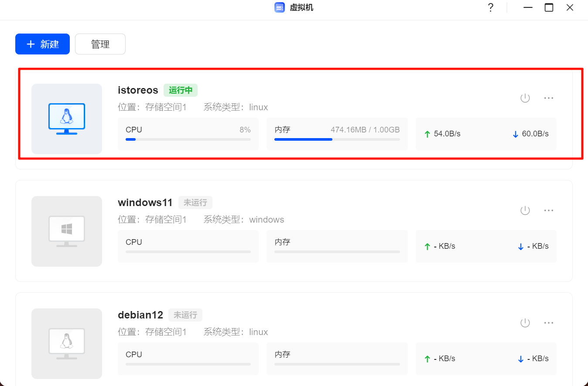588x386 pixels.
Task: Click the power icon for istoreos
Action: point(525,98)
